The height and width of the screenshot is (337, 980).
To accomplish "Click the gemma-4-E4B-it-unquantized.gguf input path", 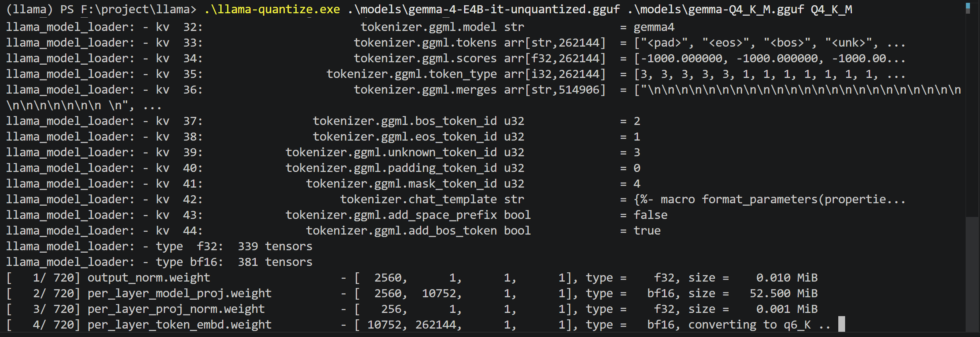I will 484,9.
